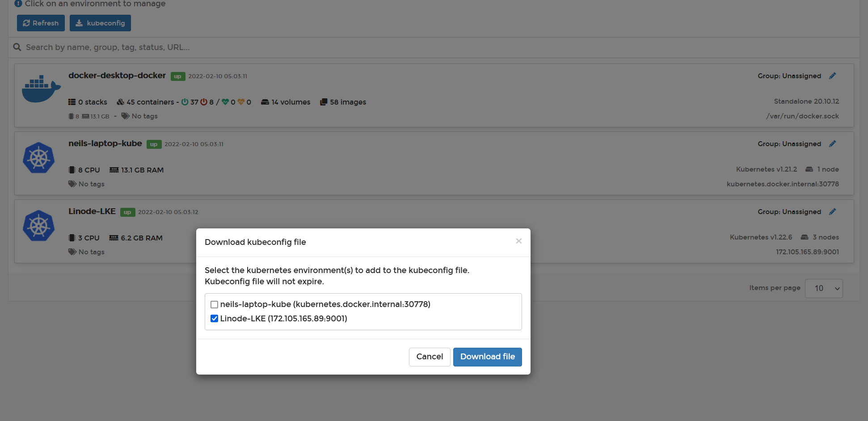Edit docker-desktop-docker with pencil icon
Viewport: 868px width, 421px height.
point(832,76)
